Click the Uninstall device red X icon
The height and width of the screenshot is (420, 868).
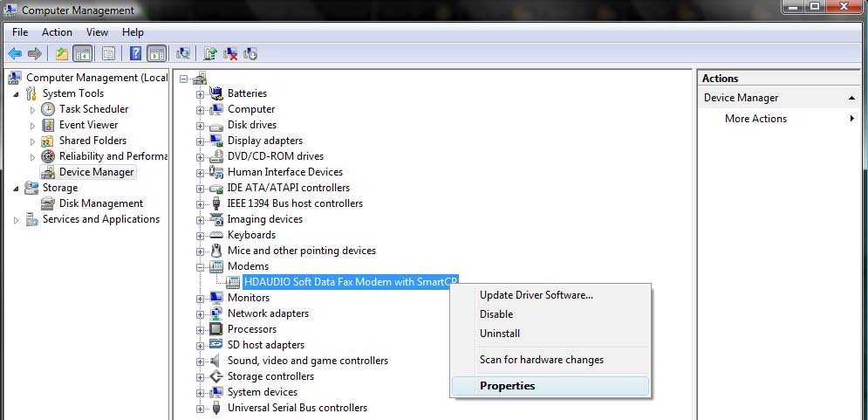tap(230, 54)
